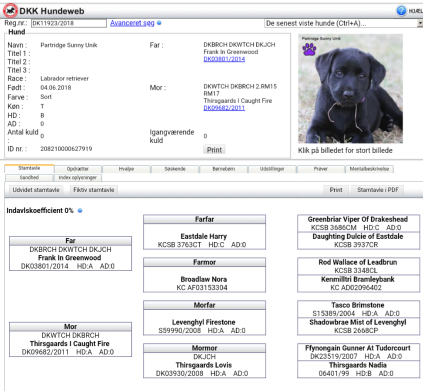
Task: Click Print button in pedigree toolbar
Action: click(x=336, y=190)
